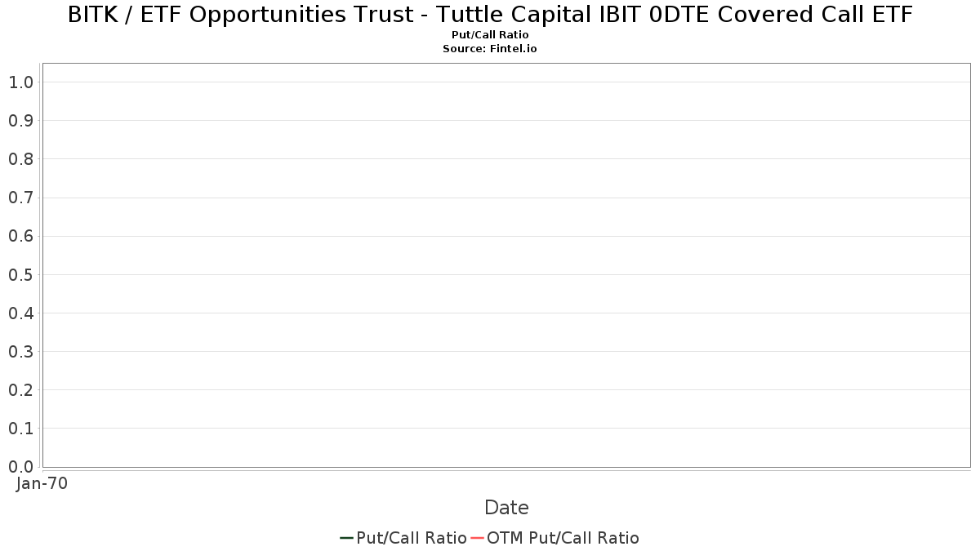Click the 0.0 y-axis tick label
The height and width of the screenshot is (551, 980).
(20, 467)
